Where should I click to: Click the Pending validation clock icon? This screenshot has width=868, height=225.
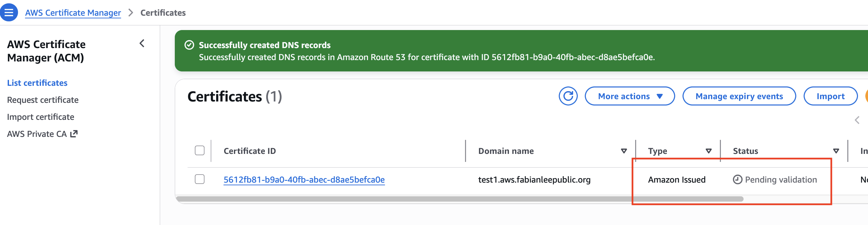737,180
